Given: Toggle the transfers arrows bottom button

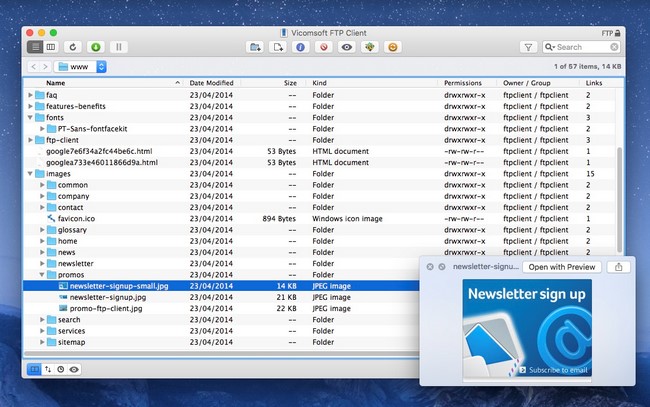Looking at the screenshot, I should [x=48, y=369].
